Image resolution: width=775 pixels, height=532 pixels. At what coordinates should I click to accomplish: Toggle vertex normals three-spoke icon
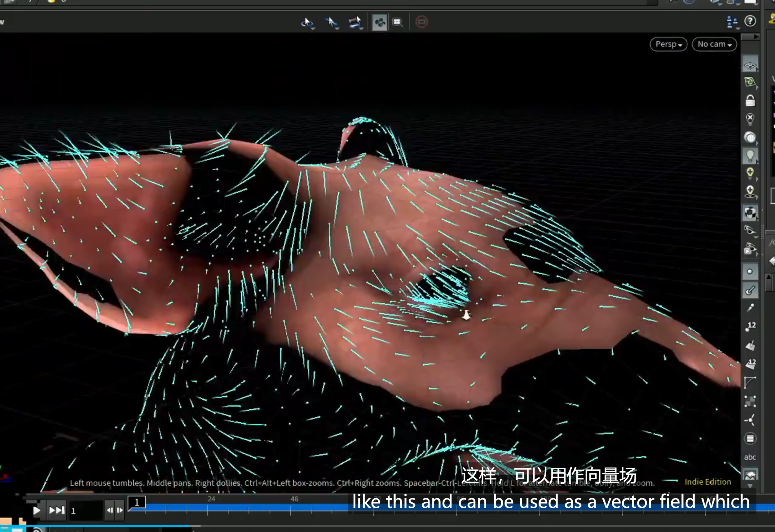coord(750,420)
